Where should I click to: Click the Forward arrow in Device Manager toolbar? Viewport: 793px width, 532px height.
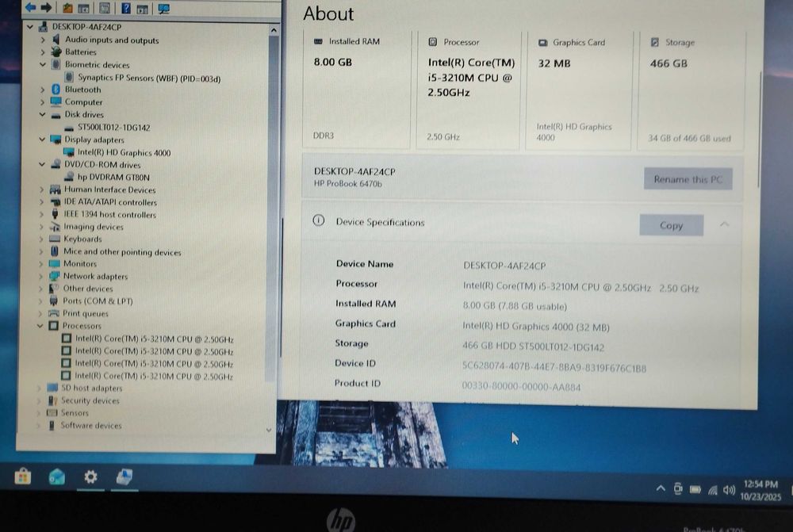(46, 7)
